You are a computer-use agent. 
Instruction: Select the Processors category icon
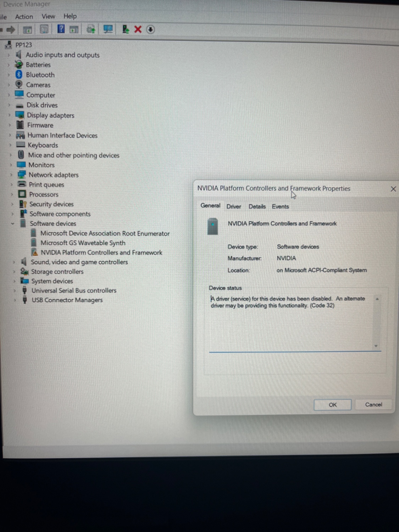22,194
